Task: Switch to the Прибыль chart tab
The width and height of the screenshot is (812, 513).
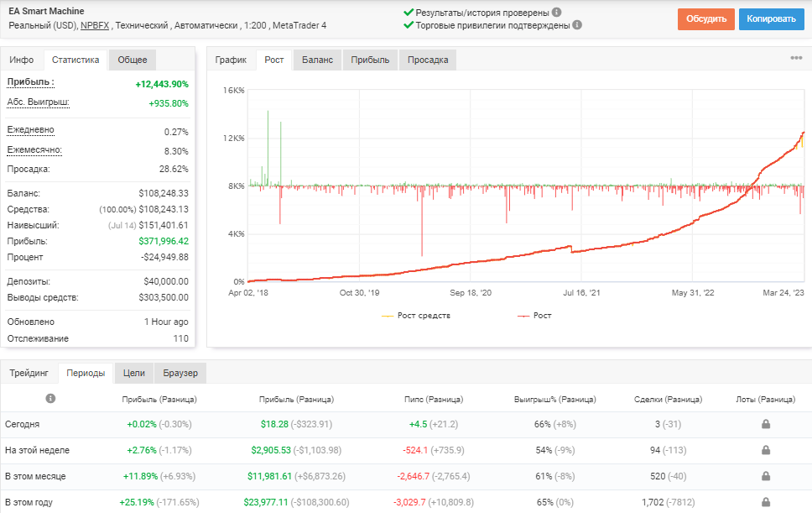Action: (x=370, y=60)
